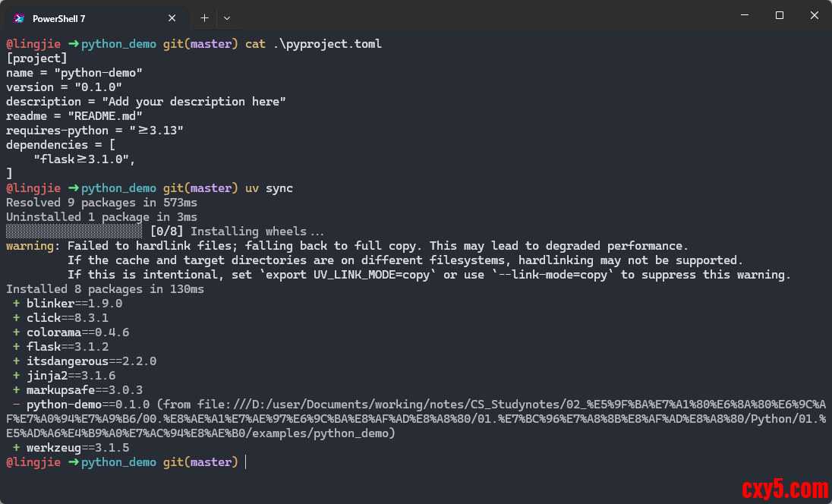Maximize the terminal window

pyautogui.click(x=779, y=15)
